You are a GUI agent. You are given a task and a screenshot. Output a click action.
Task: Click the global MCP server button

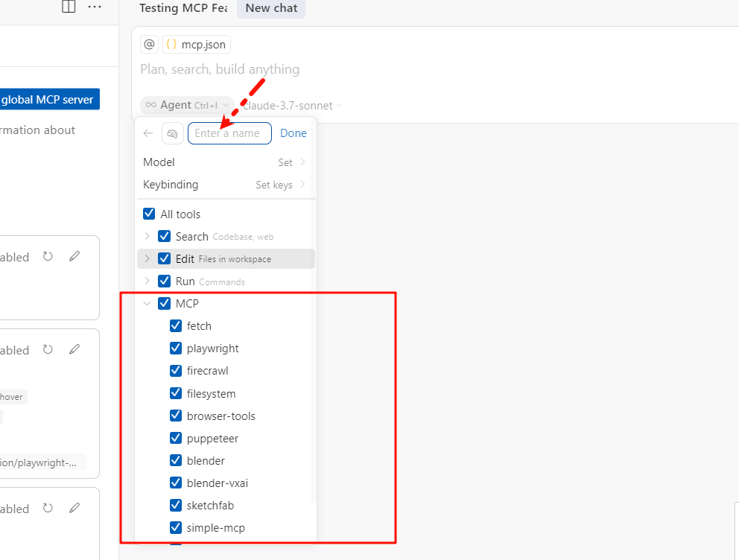point(49,99)
